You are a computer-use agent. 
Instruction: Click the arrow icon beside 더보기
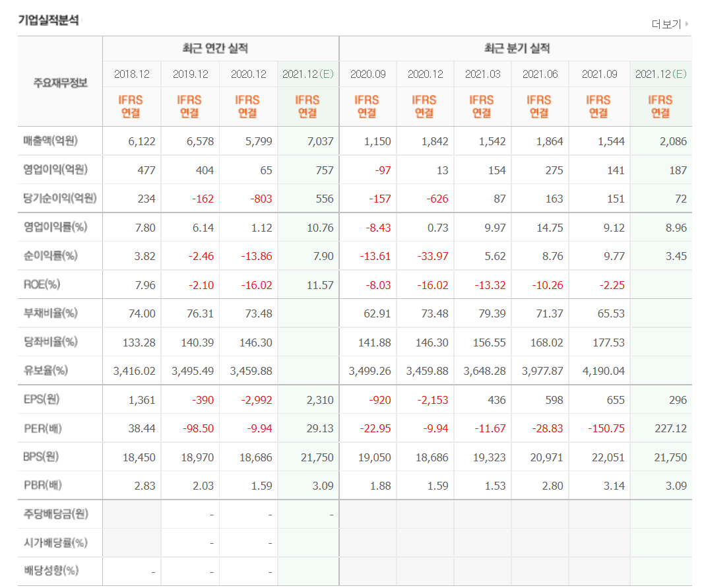686,24
